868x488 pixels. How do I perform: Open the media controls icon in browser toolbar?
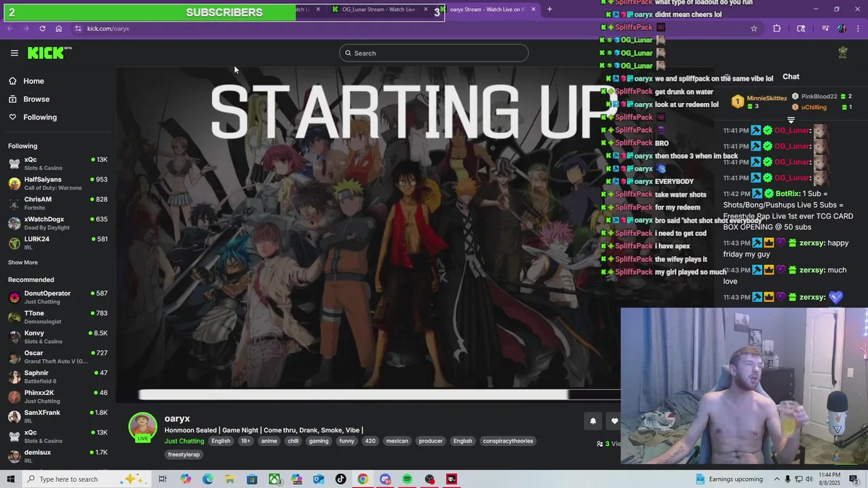(825, 28)
